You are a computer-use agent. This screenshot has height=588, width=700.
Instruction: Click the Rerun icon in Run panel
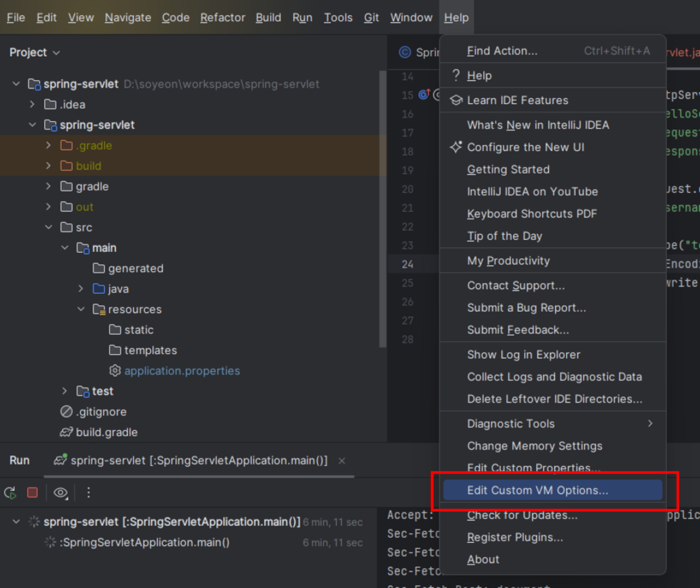coord(10,492)
